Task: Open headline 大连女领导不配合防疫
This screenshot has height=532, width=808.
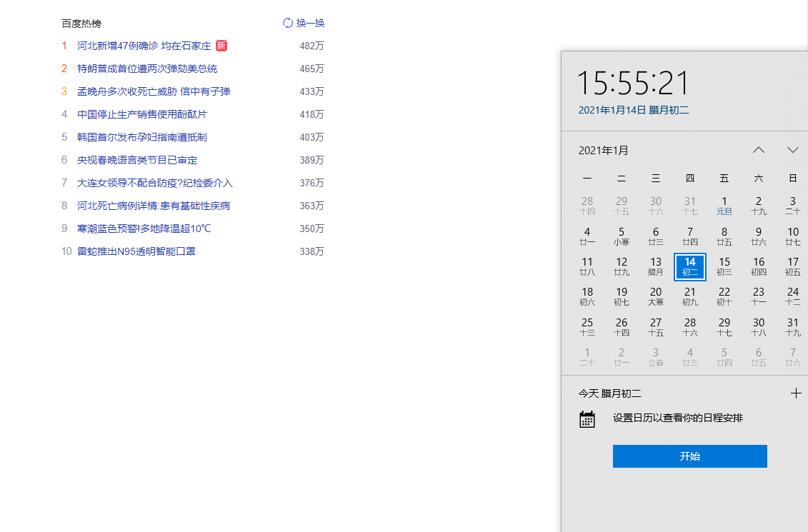Action: point(155,183)
